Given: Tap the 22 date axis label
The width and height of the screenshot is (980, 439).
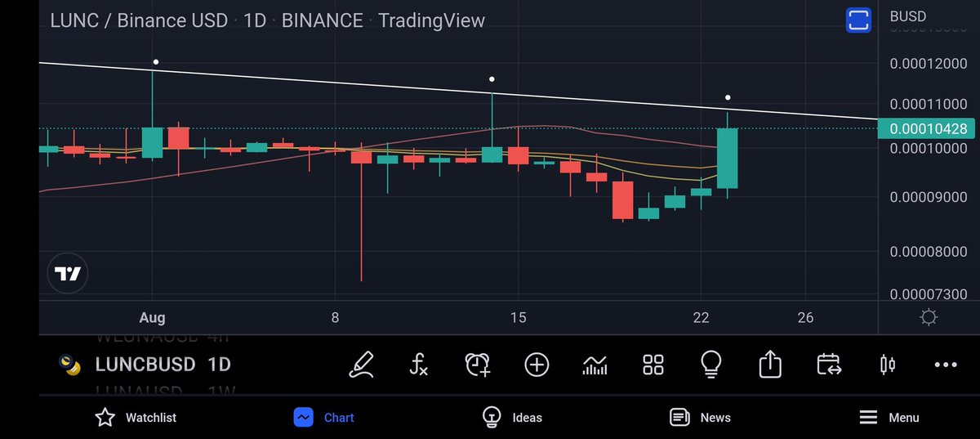Looking at the screenshot, I should pos(701,317).
